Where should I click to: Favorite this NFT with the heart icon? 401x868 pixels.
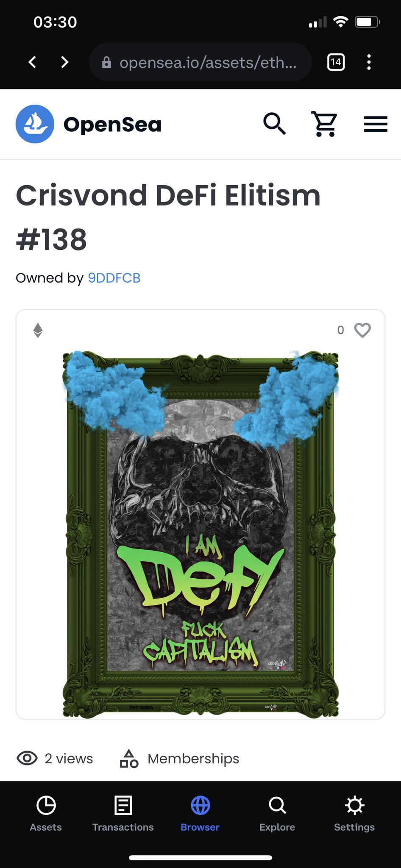click(x=362, y=330)
